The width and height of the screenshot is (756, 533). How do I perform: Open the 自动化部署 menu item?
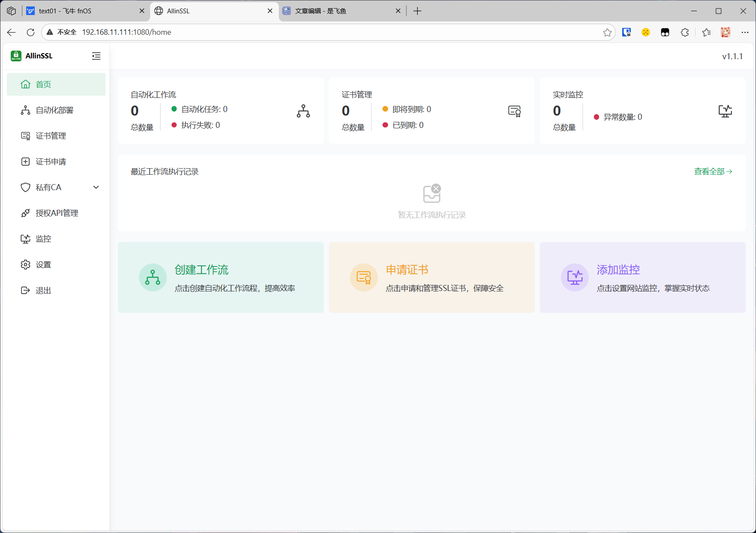[54, 110]
